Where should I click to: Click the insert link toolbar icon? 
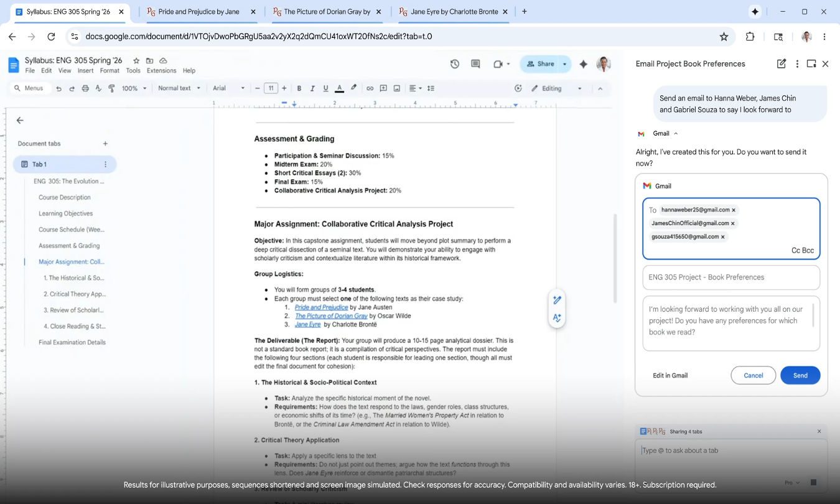(x=370, y=88)
